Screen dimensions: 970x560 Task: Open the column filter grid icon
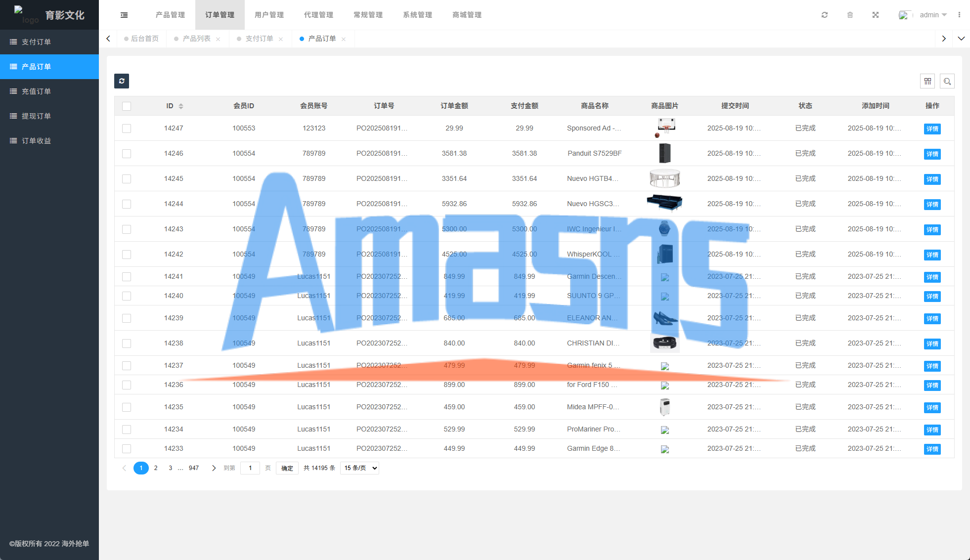point(927,81)
